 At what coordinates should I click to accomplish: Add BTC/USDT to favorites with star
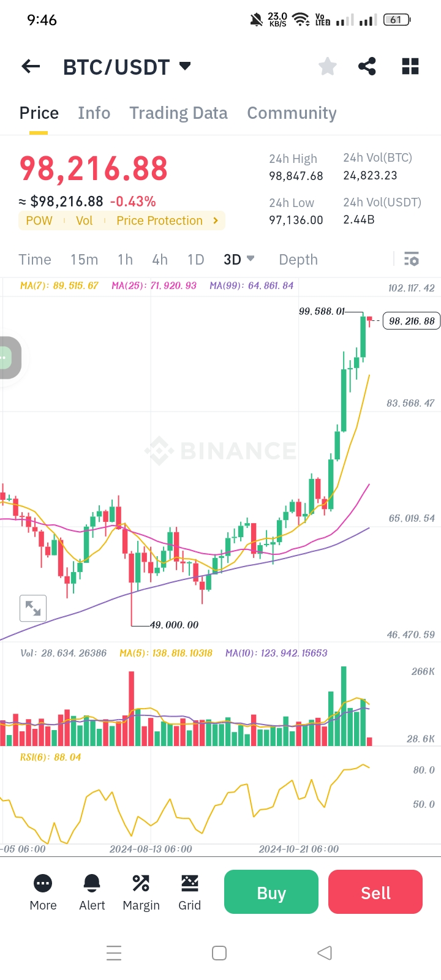328,66
